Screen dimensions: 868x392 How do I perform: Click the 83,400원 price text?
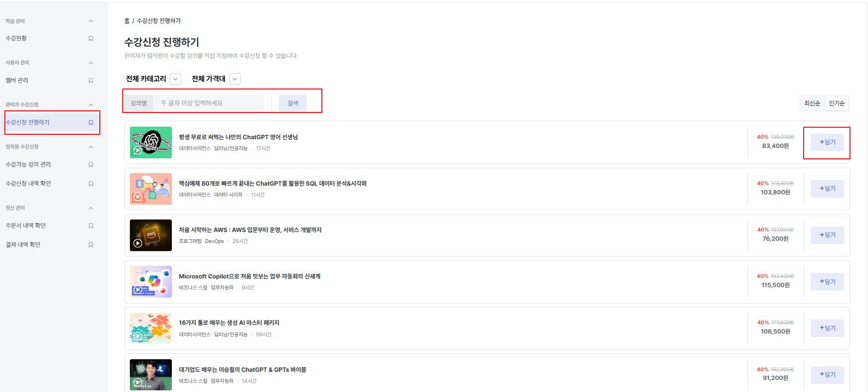(x=775, y=146)
